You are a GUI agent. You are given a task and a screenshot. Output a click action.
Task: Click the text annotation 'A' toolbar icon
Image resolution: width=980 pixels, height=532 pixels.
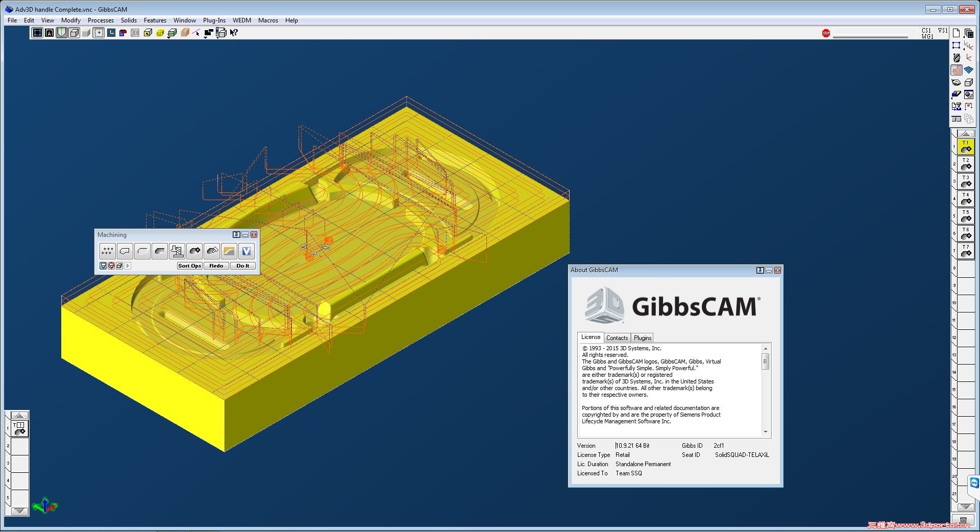50,33
